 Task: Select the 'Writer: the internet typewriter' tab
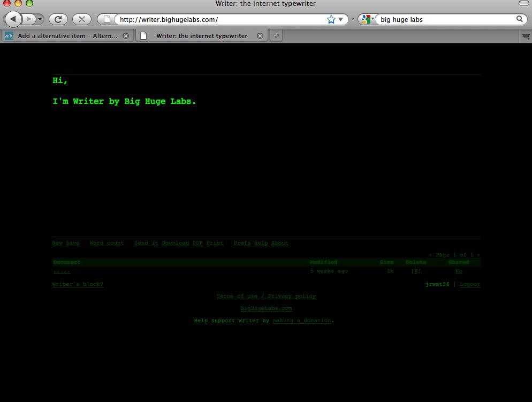point(202,36)
